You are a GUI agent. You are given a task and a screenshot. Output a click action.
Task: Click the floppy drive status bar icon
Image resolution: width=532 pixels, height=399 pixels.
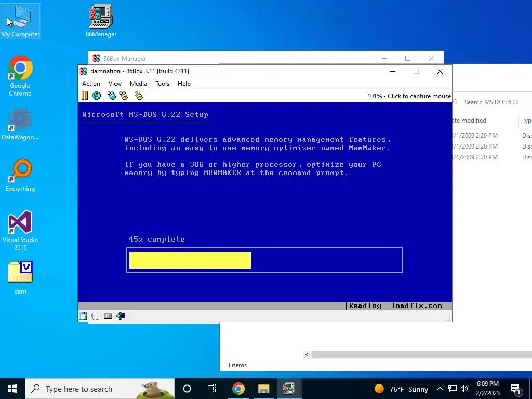(x=83, y=316)
